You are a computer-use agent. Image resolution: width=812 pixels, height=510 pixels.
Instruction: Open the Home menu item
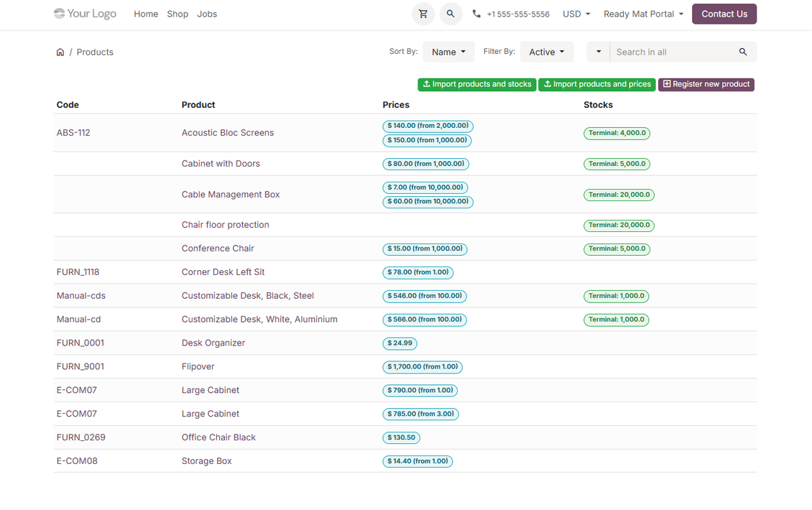pyautogui.click(x=146, y=14)
